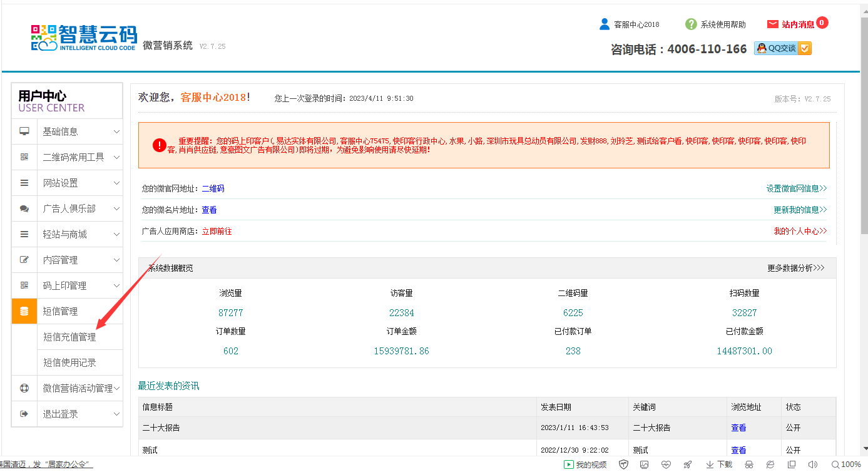The image size is (868, 472).
Task: Click the 站内消息 envelope icon
Action: pyautogui.click(x=772, y=24)
